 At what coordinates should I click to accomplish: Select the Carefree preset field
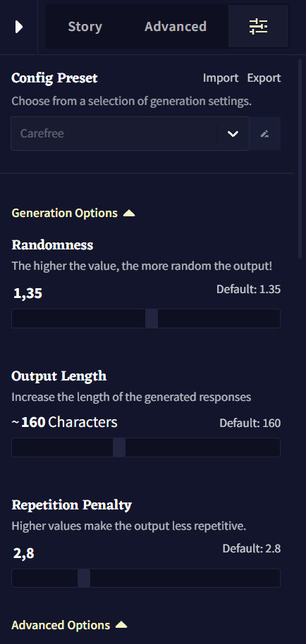114,133
